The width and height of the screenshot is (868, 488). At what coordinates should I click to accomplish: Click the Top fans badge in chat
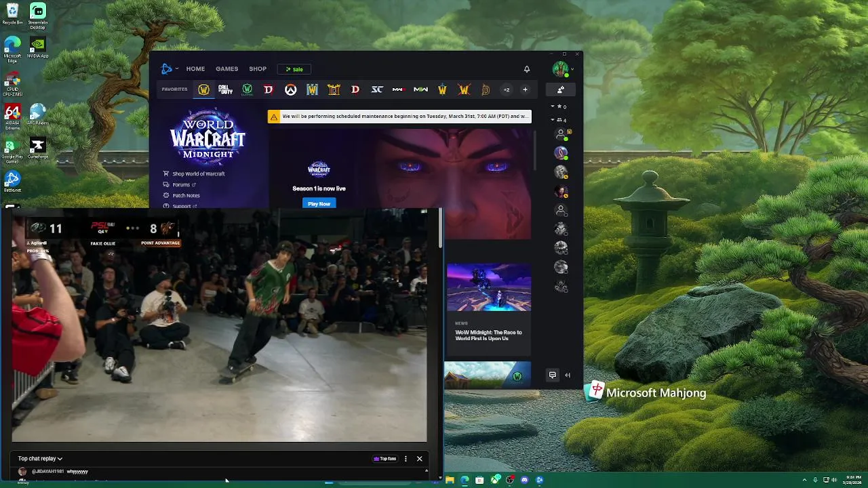click(385, 459)
